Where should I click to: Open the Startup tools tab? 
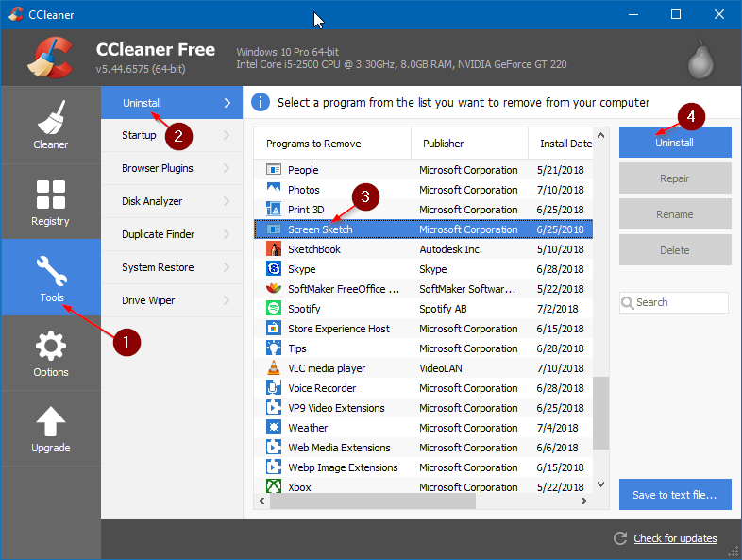tap(172, 135)
